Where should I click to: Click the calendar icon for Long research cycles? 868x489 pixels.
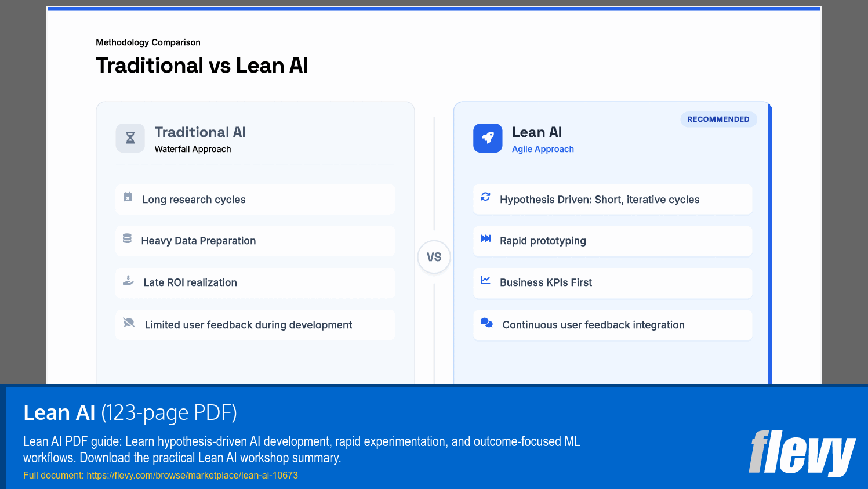pos(128,198)
